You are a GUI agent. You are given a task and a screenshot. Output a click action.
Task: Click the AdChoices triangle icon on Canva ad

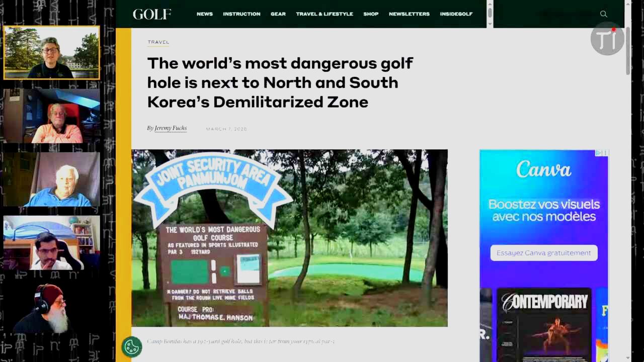point(598,153)
